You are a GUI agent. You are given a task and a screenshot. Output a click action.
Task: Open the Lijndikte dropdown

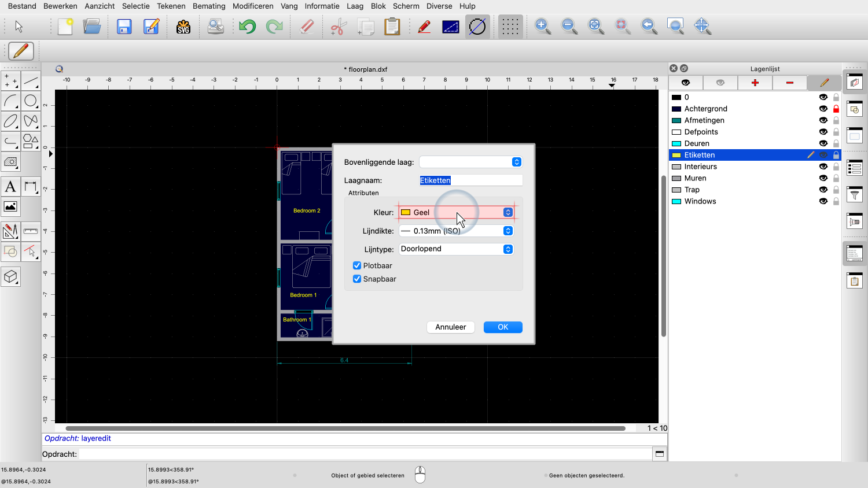[456, 231]
